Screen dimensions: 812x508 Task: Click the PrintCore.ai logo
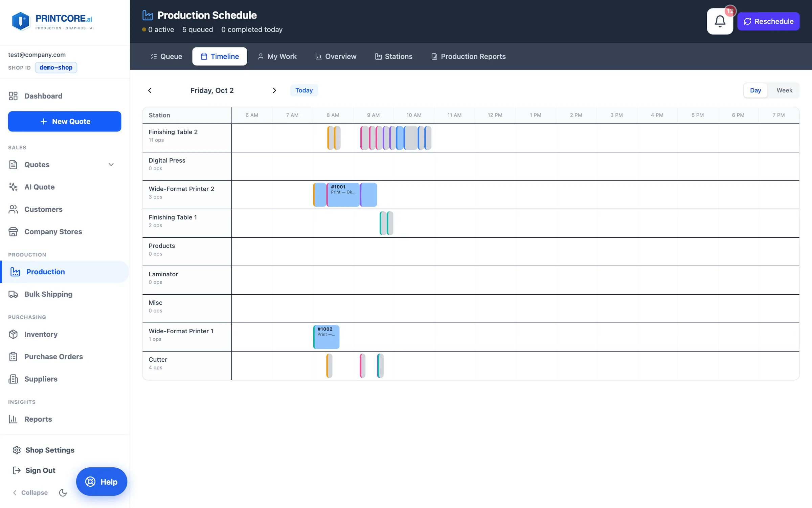pos(52,22)
